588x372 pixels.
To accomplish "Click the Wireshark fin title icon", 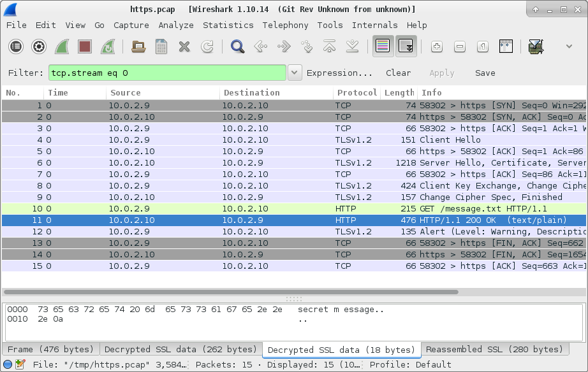I will pos(10,10).
